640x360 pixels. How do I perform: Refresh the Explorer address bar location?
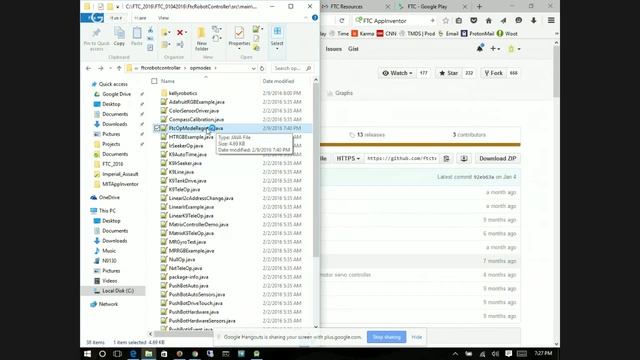[x=262, y=68]
